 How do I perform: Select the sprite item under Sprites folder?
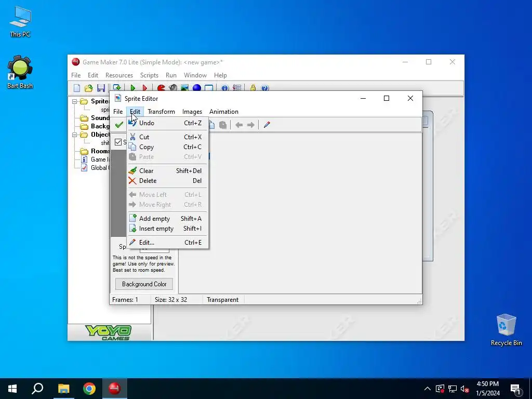(105, 110)
